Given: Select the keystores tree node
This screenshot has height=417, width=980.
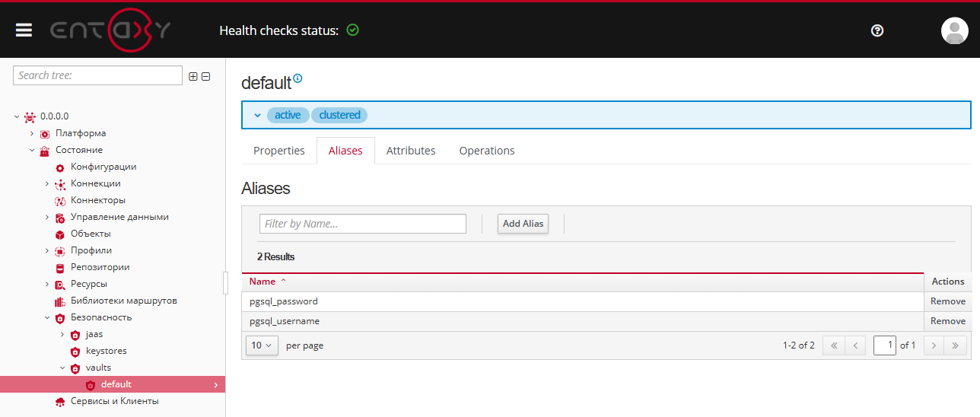Looking at the screenshot, I should click(x=106, y=351).
